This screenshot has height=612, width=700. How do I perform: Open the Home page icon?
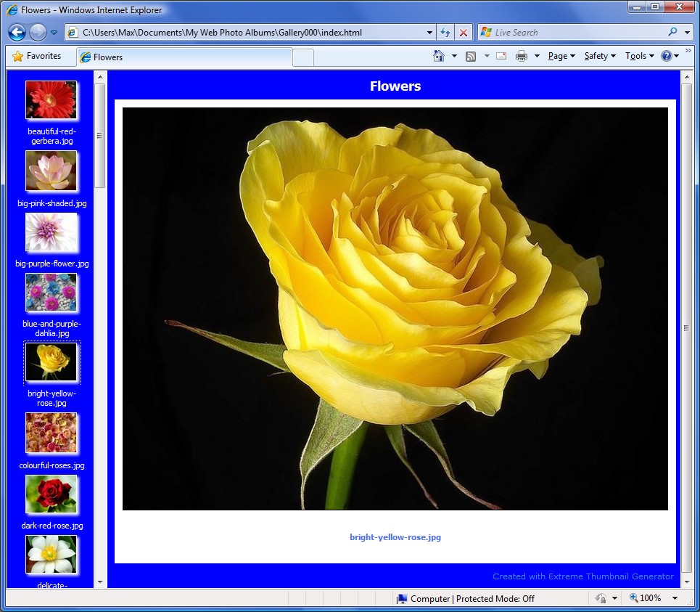tap(440, 55)
